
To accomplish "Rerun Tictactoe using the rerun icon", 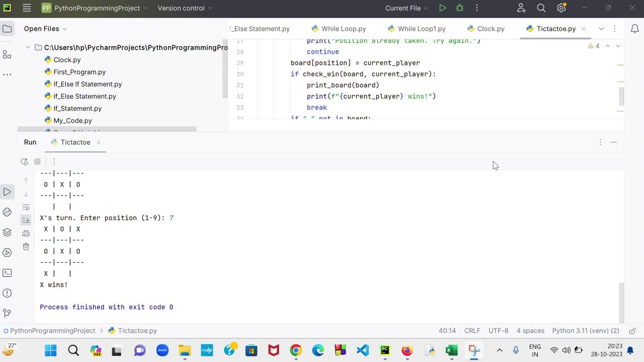I will (x=24, y=161).
